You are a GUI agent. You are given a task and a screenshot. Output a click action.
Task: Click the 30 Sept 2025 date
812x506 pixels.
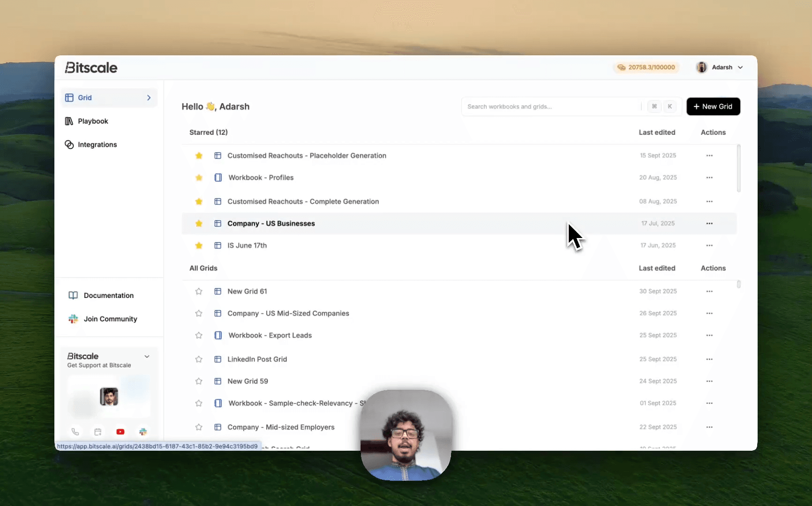(658, 291)
